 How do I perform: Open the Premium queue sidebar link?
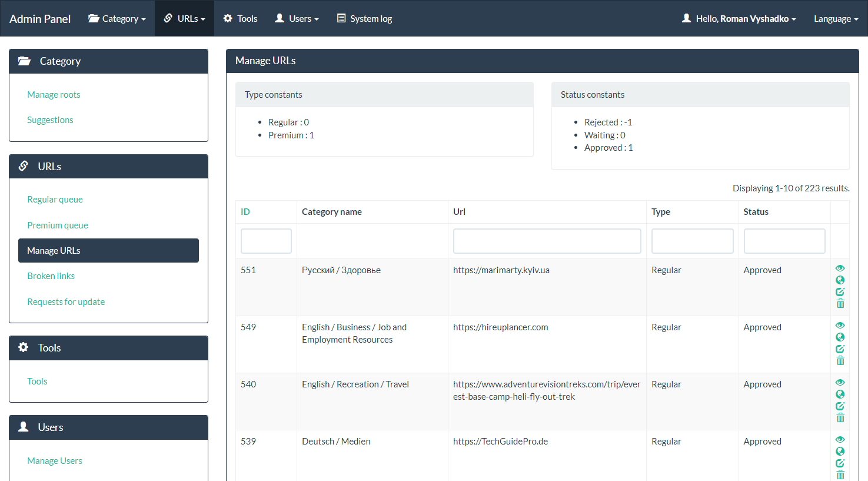coord(58,225)
